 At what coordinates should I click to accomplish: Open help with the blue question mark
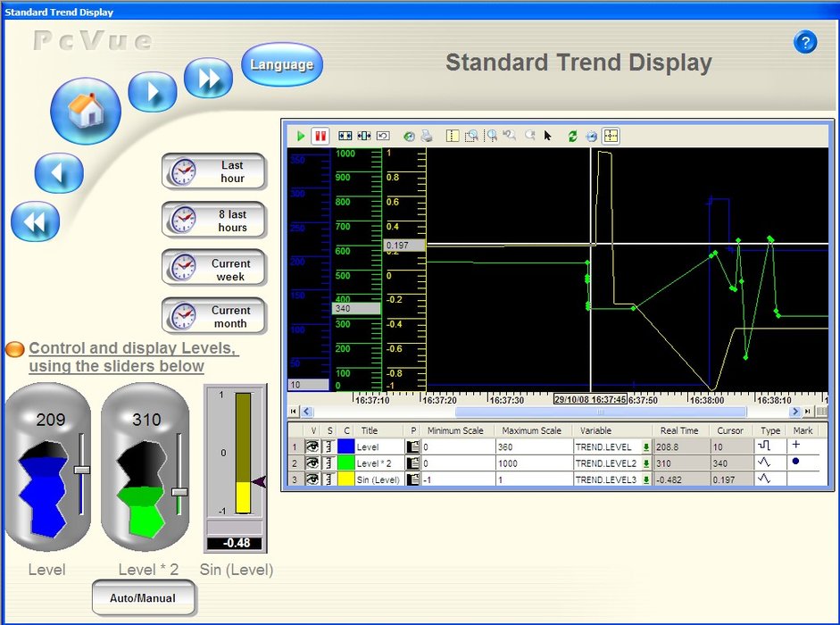tap(805, 42)
